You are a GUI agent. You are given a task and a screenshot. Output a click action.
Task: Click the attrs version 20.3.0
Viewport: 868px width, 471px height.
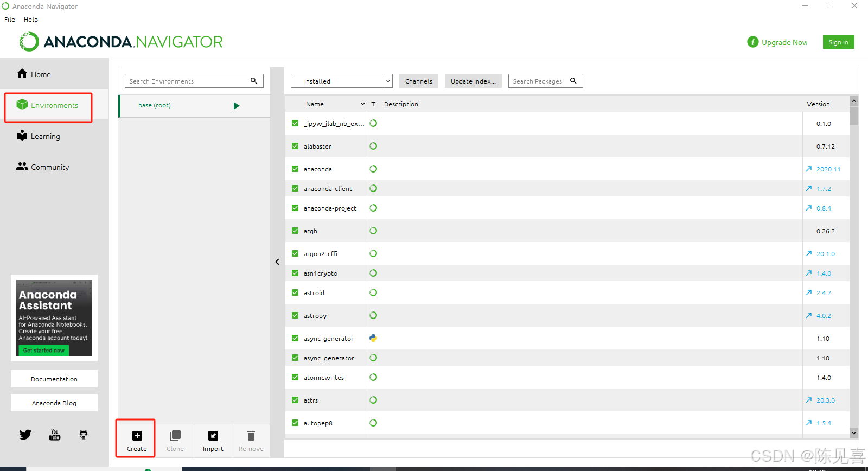826,400
